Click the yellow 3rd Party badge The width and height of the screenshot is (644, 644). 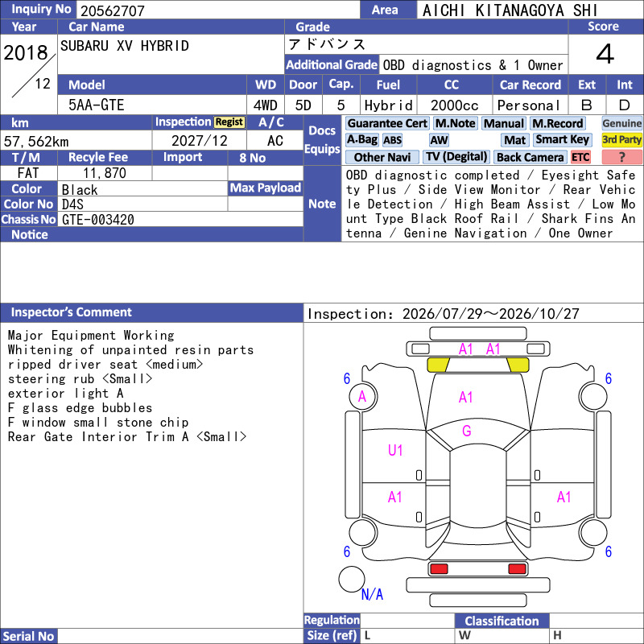[621, 139]
